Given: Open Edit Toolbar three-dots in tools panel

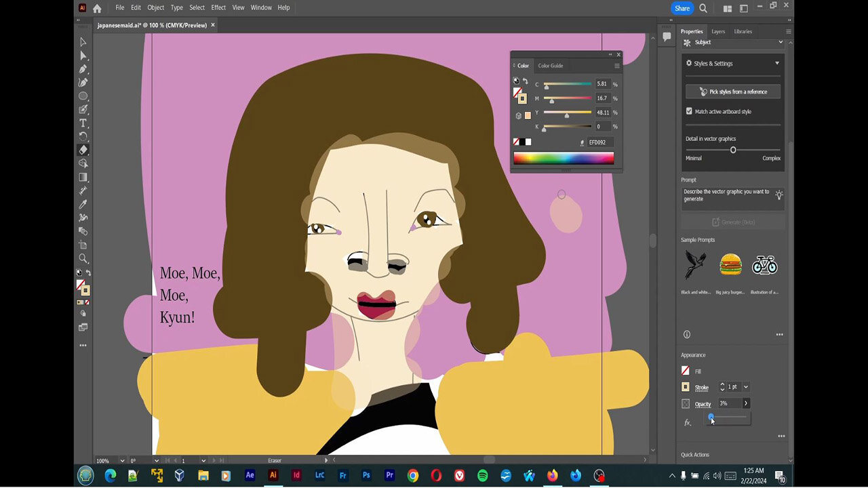Looking at the screenshot, I should (83, 346).
